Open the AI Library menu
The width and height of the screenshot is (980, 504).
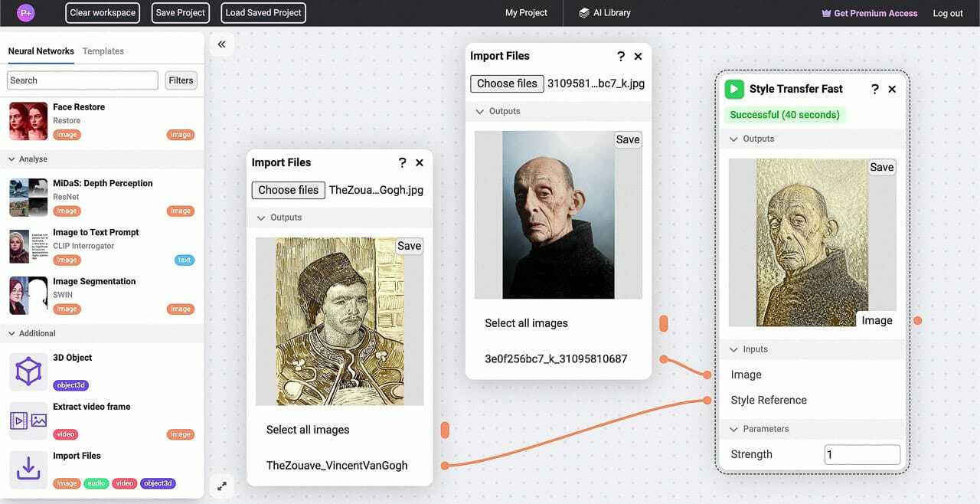pyautogui.click(x=605, y=13)
